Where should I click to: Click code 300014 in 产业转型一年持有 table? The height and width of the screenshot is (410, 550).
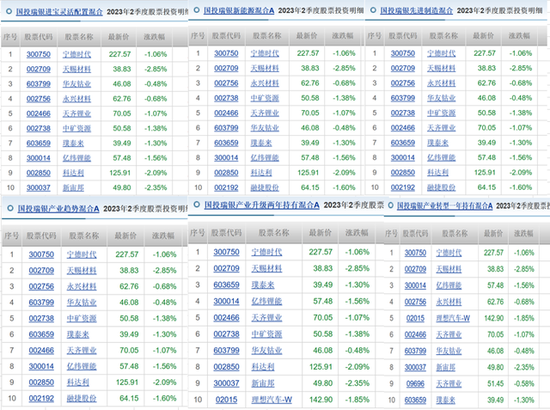tap(415, 285)
